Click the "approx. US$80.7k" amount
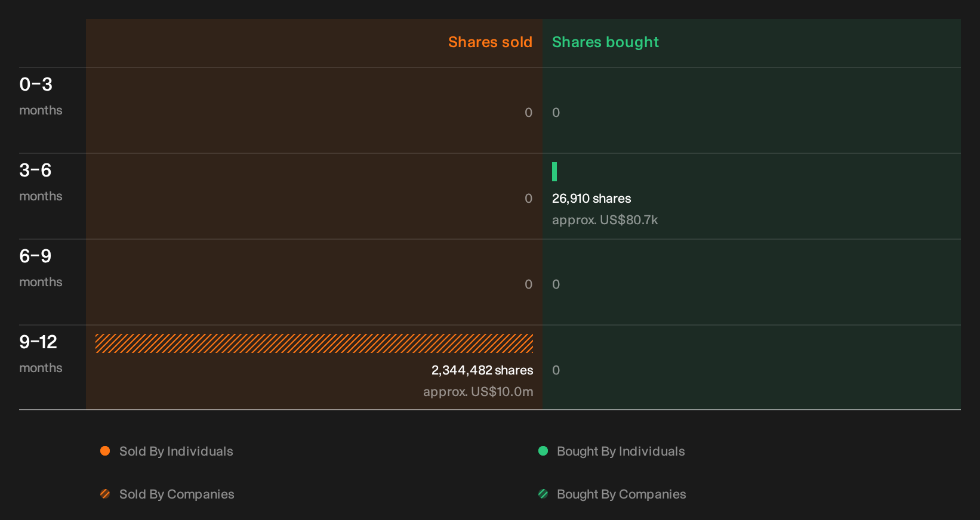Viewport: 980px width, 520px height. click(x=605, y=220)
